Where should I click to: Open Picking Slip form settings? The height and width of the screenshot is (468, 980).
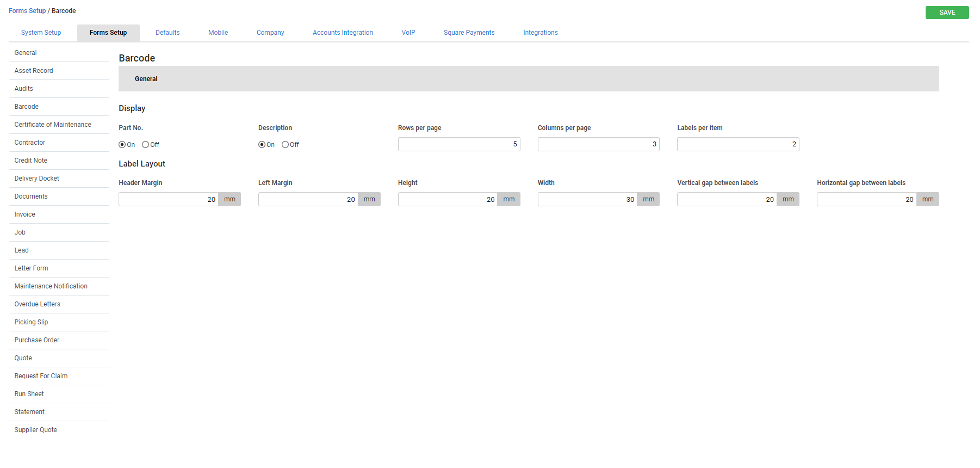point(59,322)
